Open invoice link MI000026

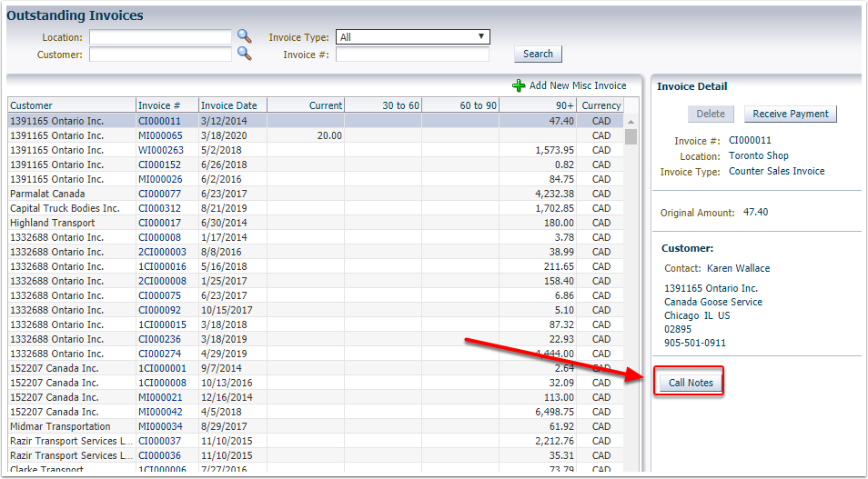[x=160, y=179]
